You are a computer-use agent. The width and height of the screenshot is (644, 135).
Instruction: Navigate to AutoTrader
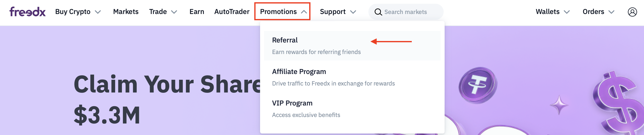coord(232,12)
